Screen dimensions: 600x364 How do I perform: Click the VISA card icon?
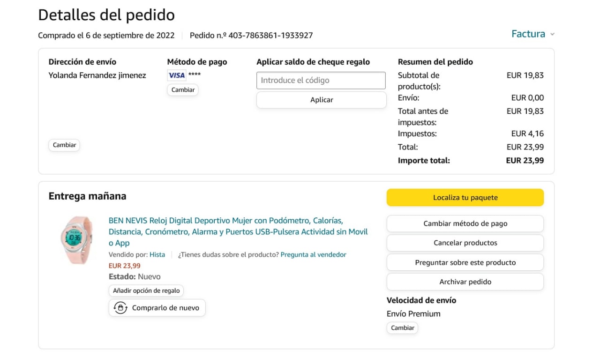(x=176, y=75)
